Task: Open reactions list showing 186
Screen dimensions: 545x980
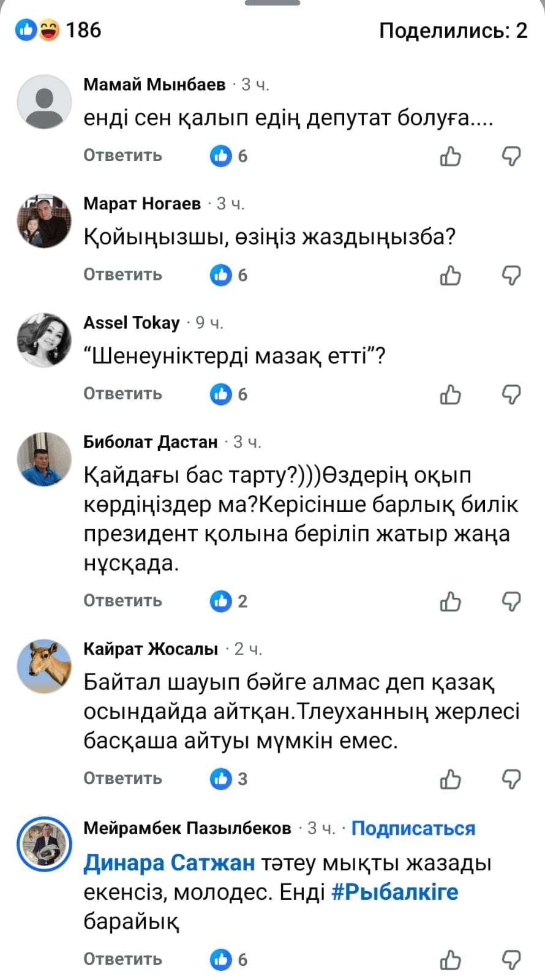Action: (59, 30)
